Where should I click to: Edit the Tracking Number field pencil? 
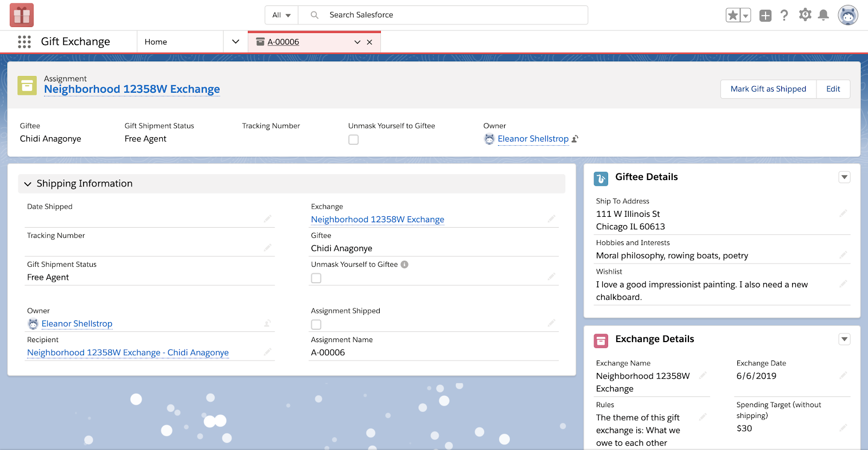pyautogui.click(x=267, y=247)
